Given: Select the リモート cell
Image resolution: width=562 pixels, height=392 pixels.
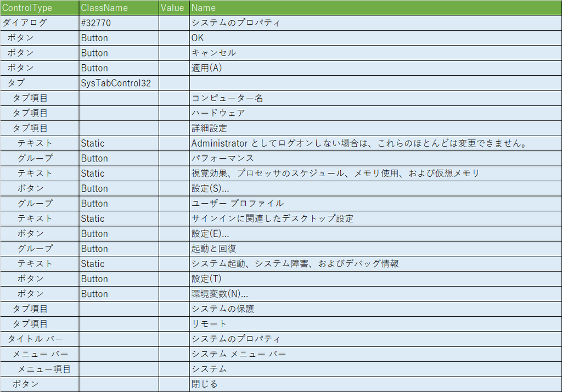Looking at the screenshot, I should pyautogui.click(x=375, y=324).
